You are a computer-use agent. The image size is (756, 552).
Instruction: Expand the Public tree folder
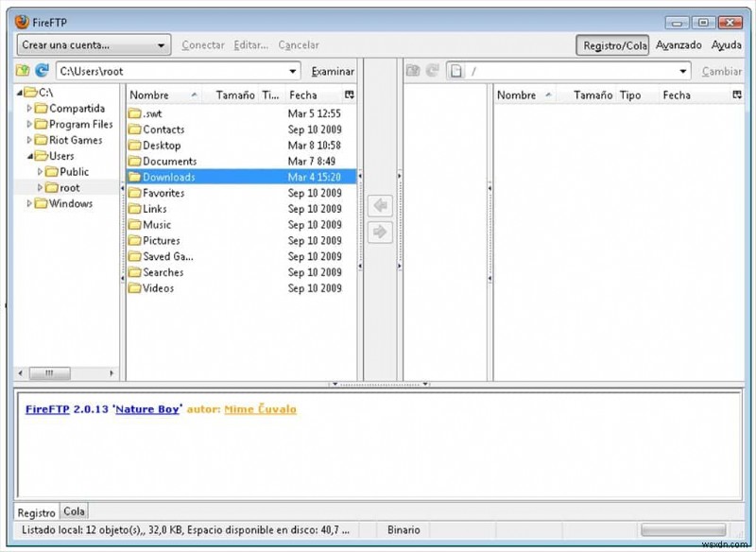click(40, 172)
